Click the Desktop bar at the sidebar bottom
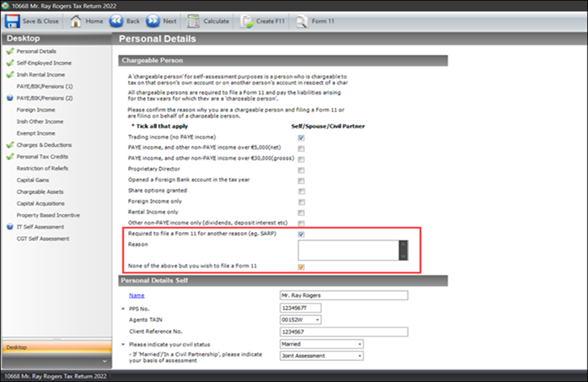The width and height of the screenshot is (588, 382). point(56,347)
